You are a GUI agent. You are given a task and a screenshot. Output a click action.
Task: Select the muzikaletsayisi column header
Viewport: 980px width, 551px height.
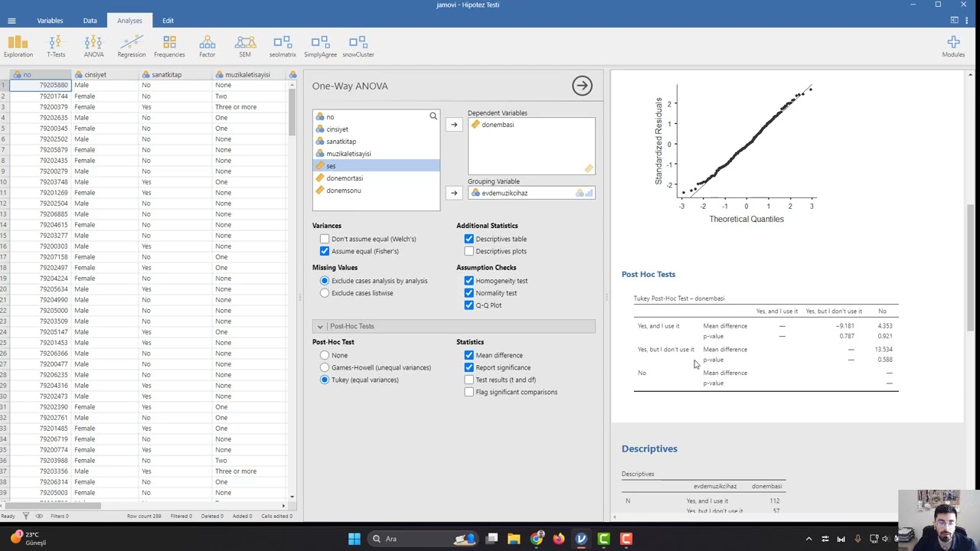pyautogui.click(x=247, y=75)
